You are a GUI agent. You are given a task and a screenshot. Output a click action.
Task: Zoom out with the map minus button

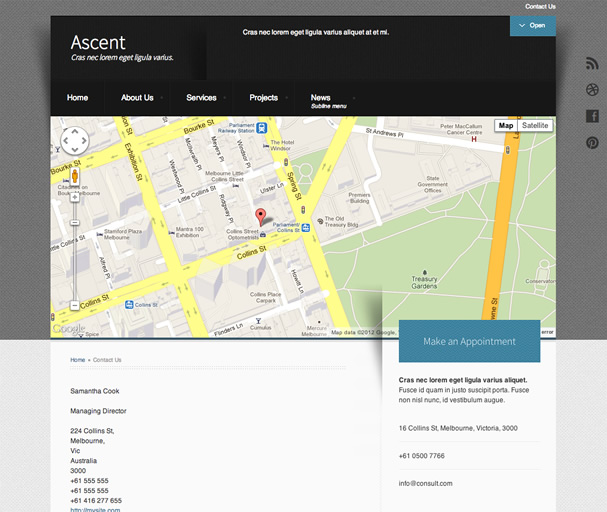tap(75, 305)
